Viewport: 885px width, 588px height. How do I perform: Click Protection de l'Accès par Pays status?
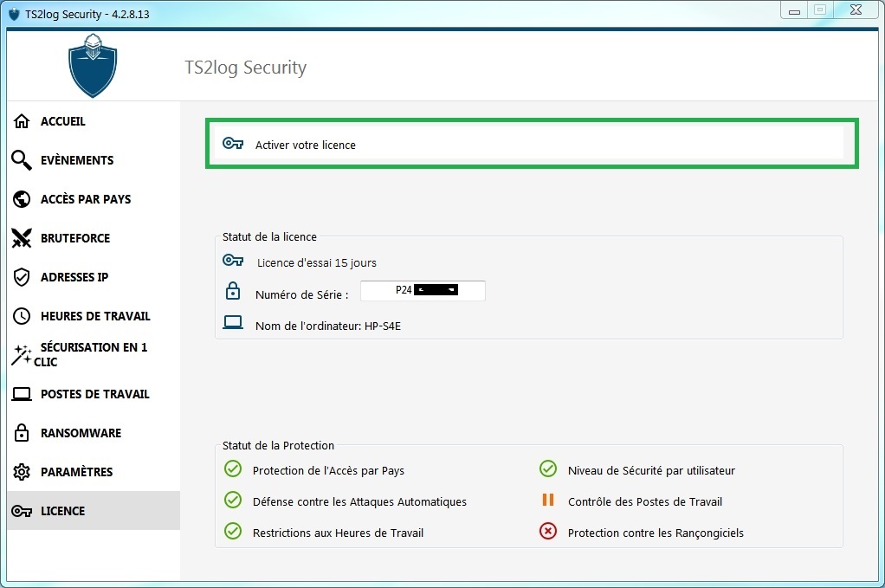pyautogui.click(x=328, y=470)
